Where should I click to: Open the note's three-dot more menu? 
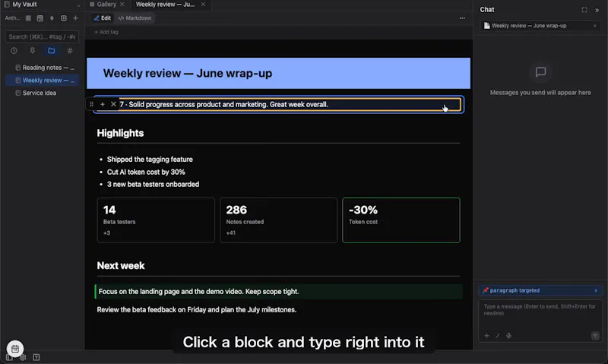462,18
